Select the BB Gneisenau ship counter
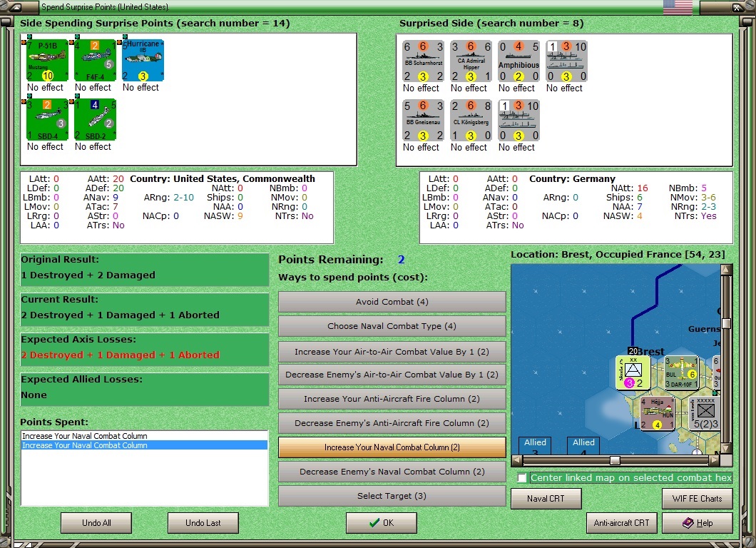 (423, 121)
